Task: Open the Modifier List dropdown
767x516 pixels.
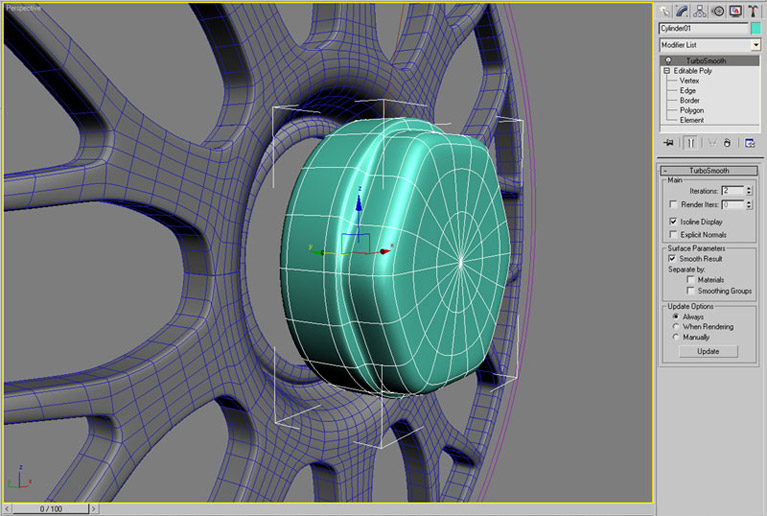Action: [x=755, y=45]
